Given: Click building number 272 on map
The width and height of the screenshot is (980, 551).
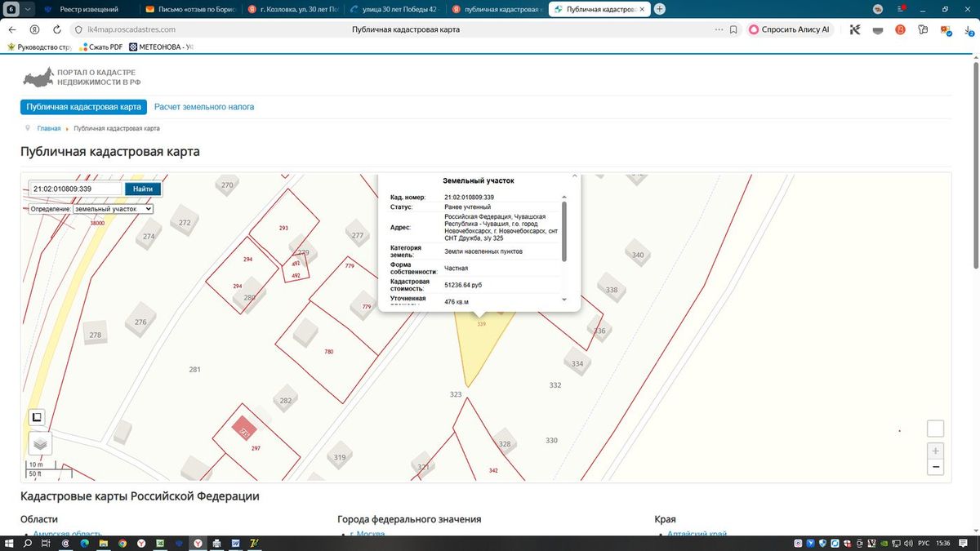Looking at the screenshot, I should [185, 223].
